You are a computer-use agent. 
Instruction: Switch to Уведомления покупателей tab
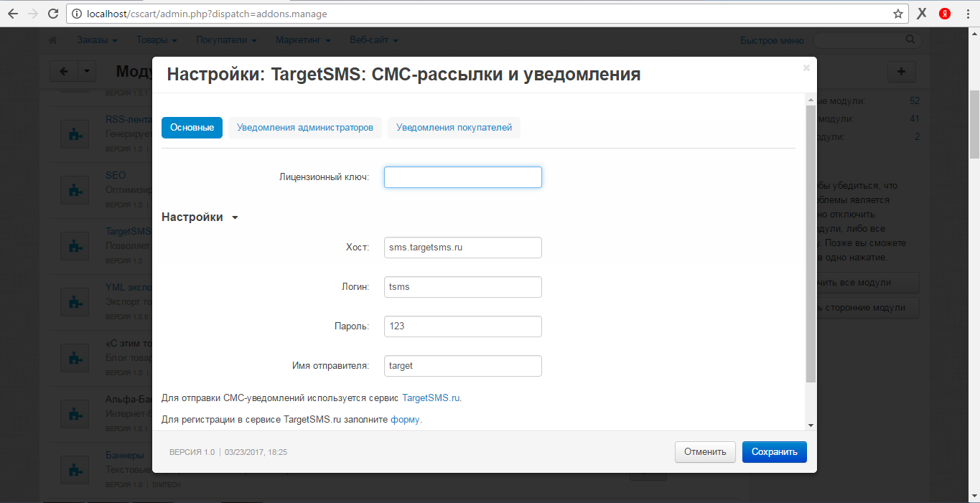pyautogui.click(x=454, y=128)
